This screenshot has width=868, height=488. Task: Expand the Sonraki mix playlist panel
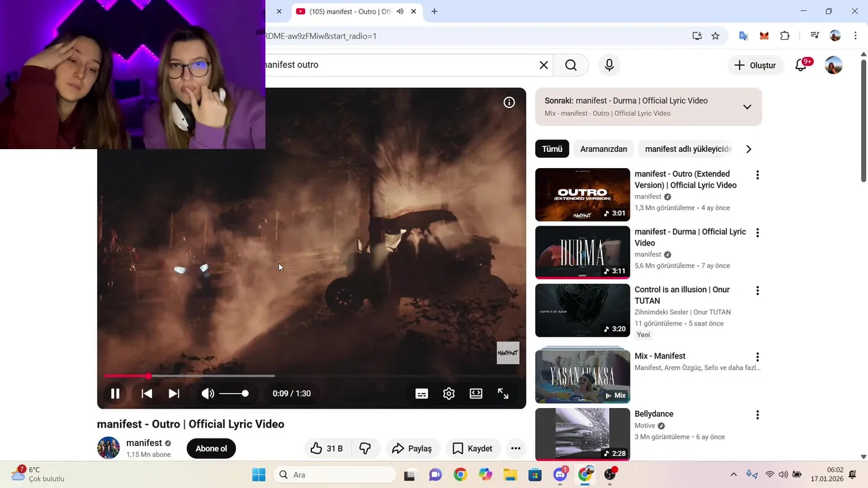[x=747, y=106]
